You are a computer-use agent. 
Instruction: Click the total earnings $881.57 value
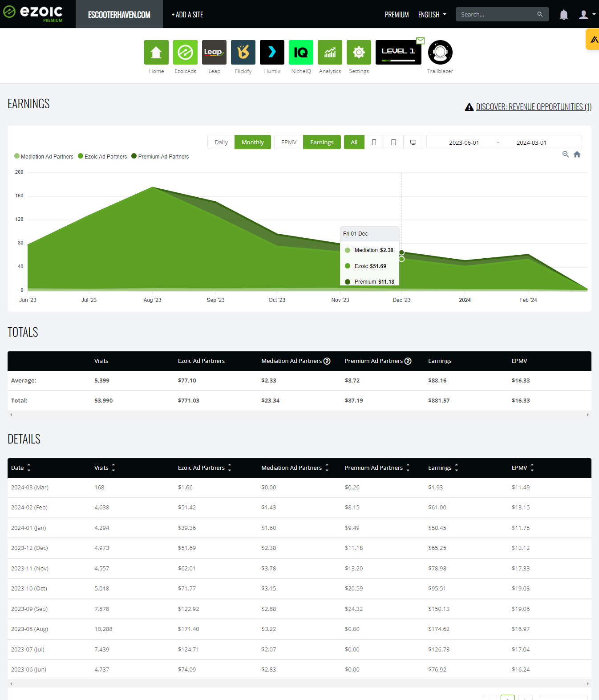point(439,401)
